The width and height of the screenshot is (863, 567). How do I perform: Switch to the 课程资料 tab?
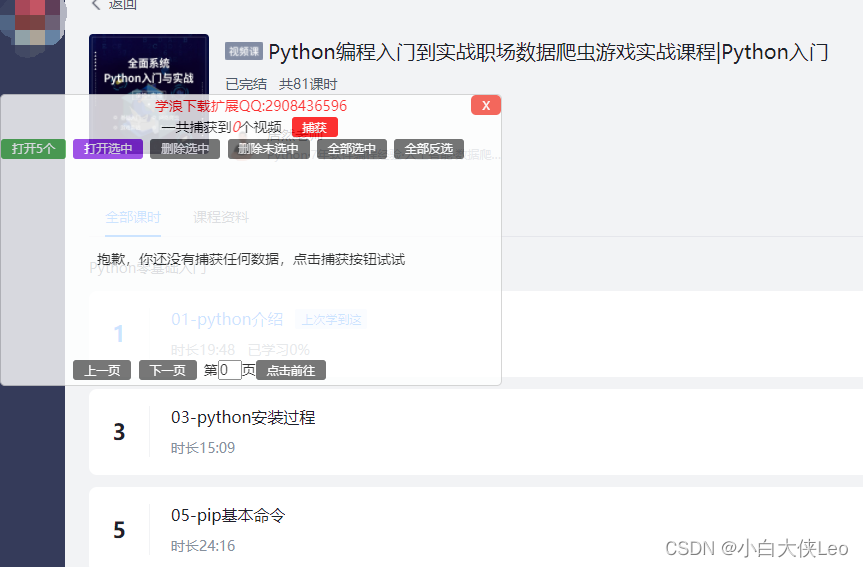click(x=221, y=217)
